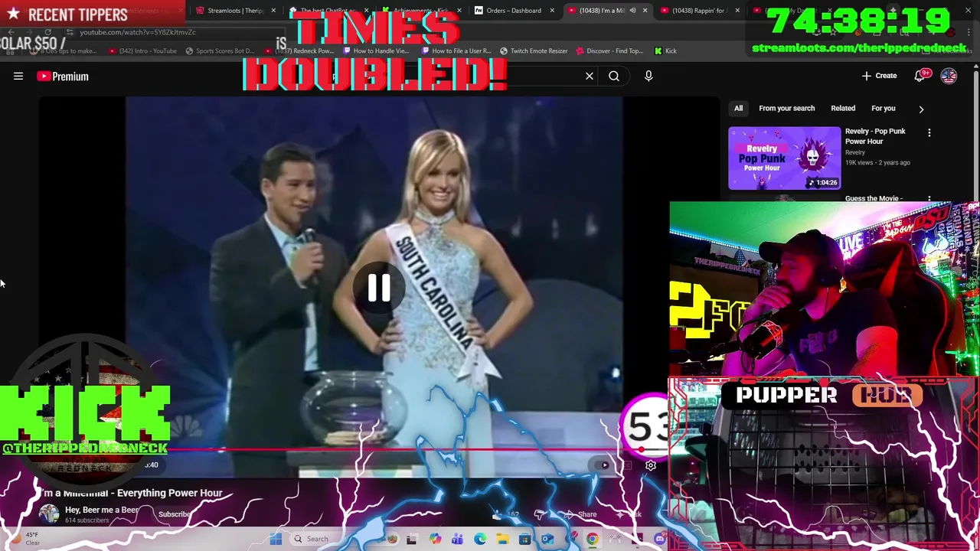The width and height of the screenshot is (980, 551).
Task: Show more filter chips with right arrow
Action: tap(921, 109)
